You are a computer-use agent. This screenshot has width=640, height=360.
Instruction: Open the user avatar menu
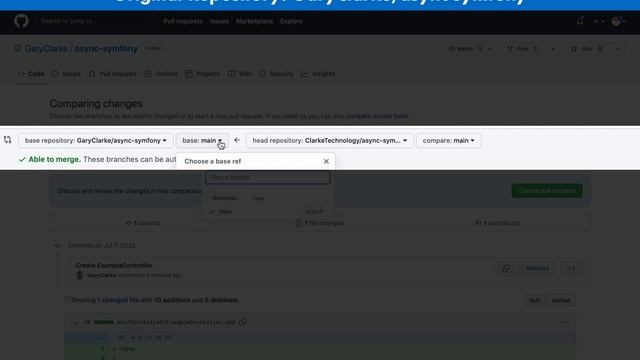tap(618, 21)
